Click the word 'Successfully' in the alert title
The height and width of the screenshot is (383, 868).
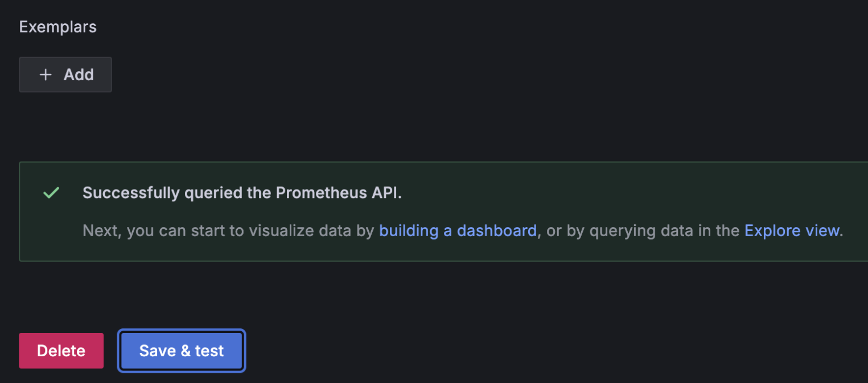[131, 193]
